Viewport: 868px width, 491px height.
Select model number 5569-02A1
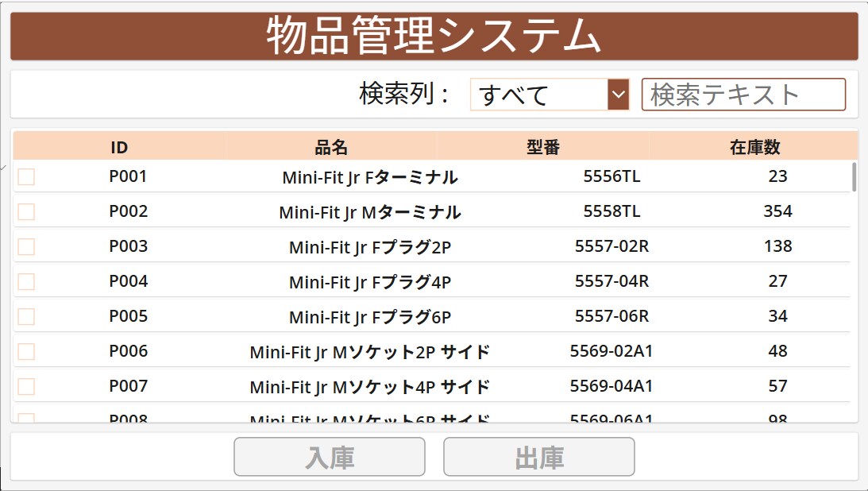click(x=611, y=350)
